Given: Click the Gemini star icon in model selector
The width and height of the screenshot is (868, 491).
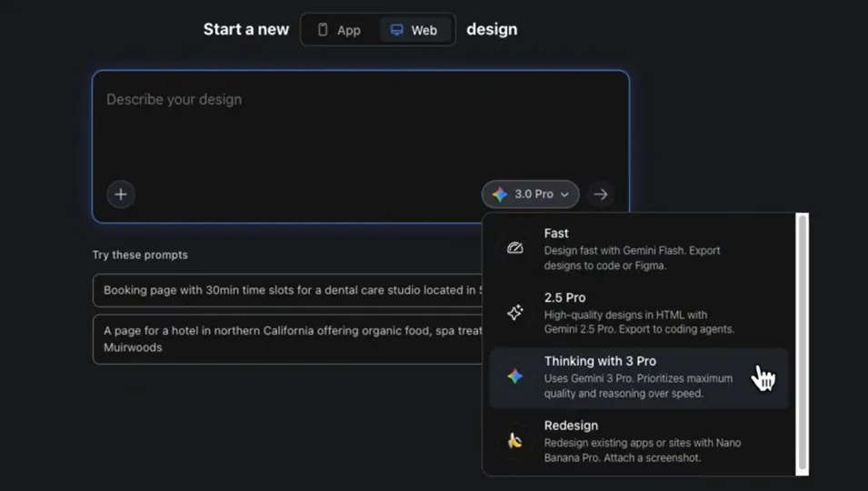Looking at the screenshot, I should coord(500,195).
